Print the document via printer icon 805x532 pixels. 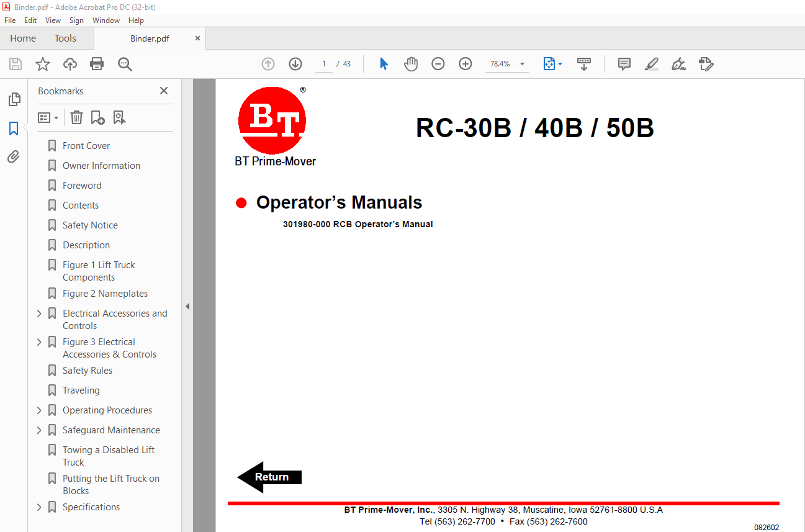pos(97,64)
